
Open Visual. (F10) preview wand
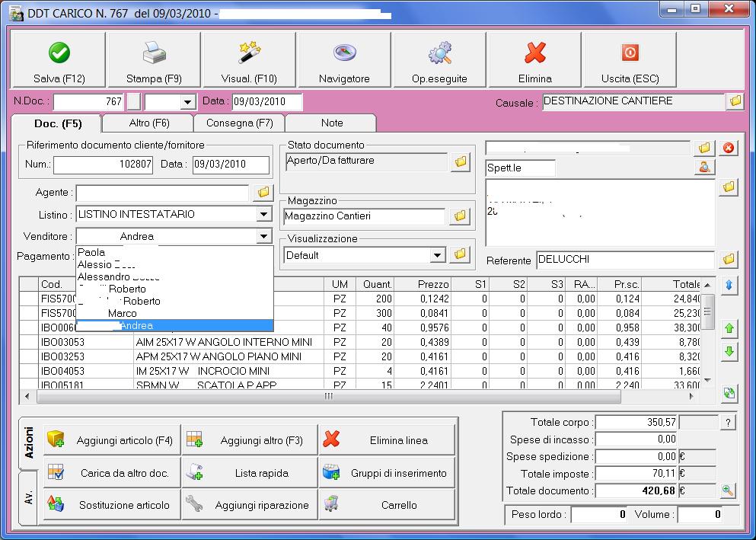[x=249, y=61]
